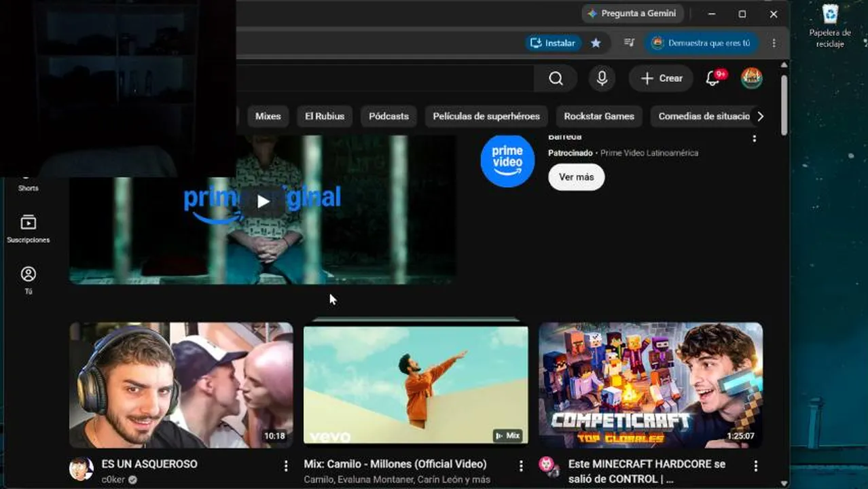Open the Tú sidebar section
The image size is (868, 489).
28,280
